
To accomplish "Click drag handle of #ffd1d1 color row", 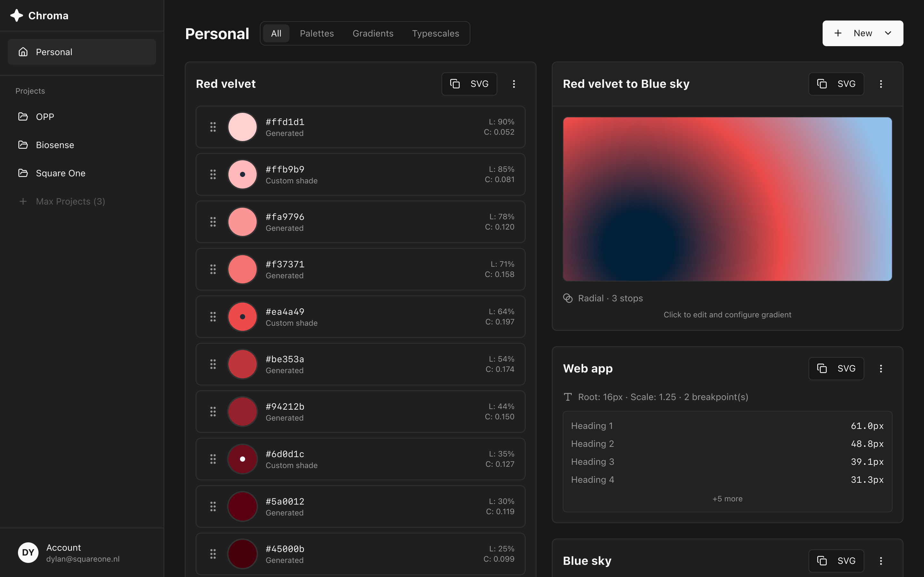I will 213,127.
